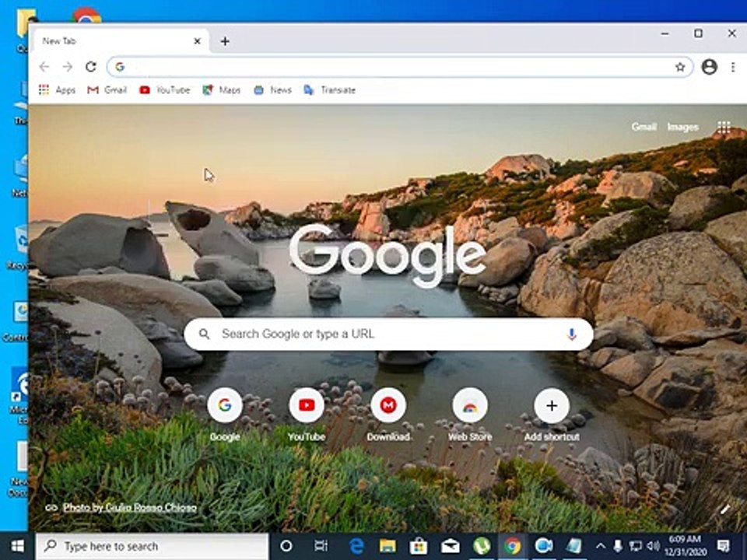Open the Chrome three-dot menu

pyautogui.click(x=733, y=67)
